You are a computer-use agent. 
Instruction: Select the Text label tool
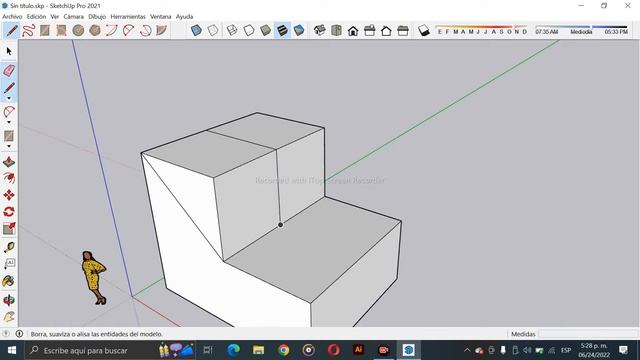coord(9,264)
